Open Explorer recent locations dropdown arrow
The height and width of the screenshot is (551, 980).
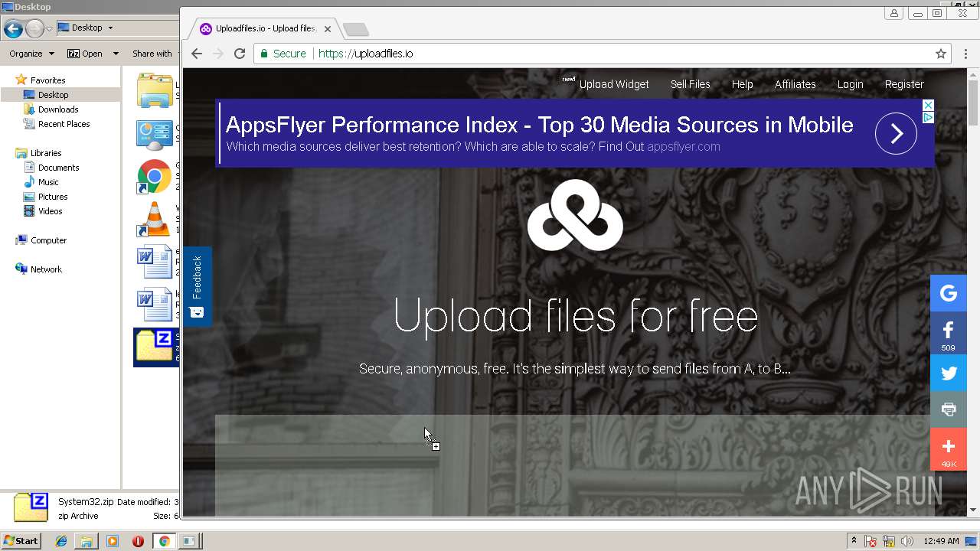coord(50,29)
